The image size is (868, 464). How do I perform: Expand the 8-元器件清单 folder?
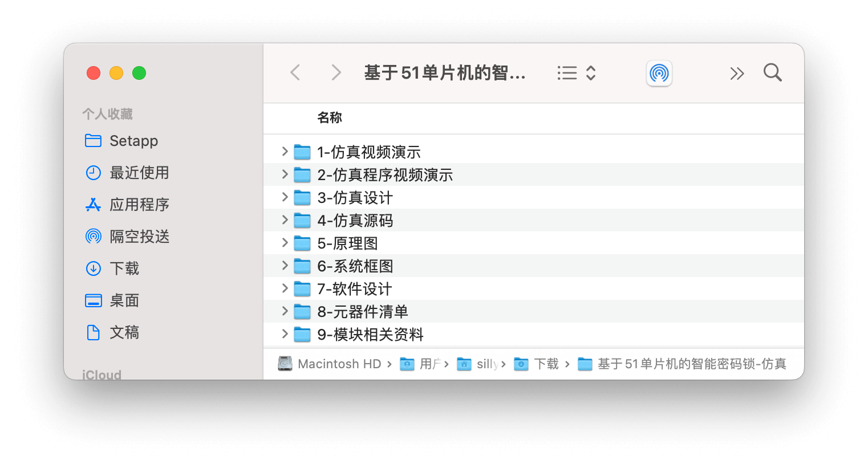tap(285, 311)
